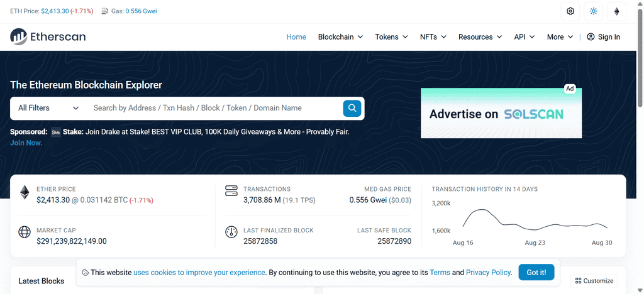Click the Join Now sponsored link
644x294 pixels.
tap(26, 143)
